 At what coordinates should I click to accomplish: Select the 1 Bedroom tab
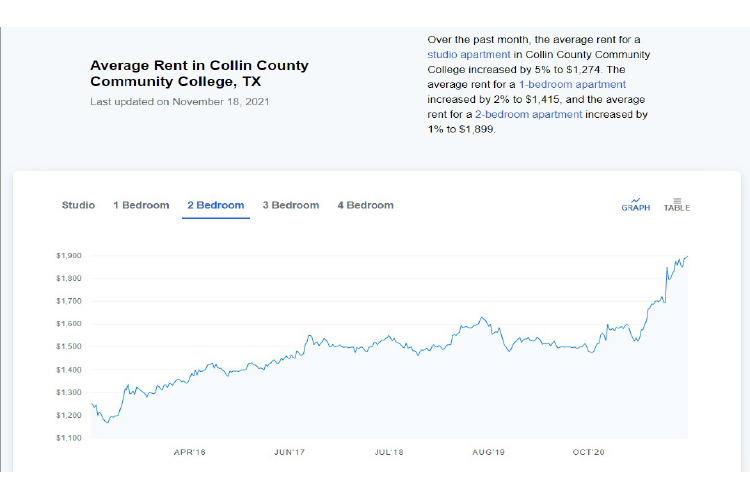point(141,205)
